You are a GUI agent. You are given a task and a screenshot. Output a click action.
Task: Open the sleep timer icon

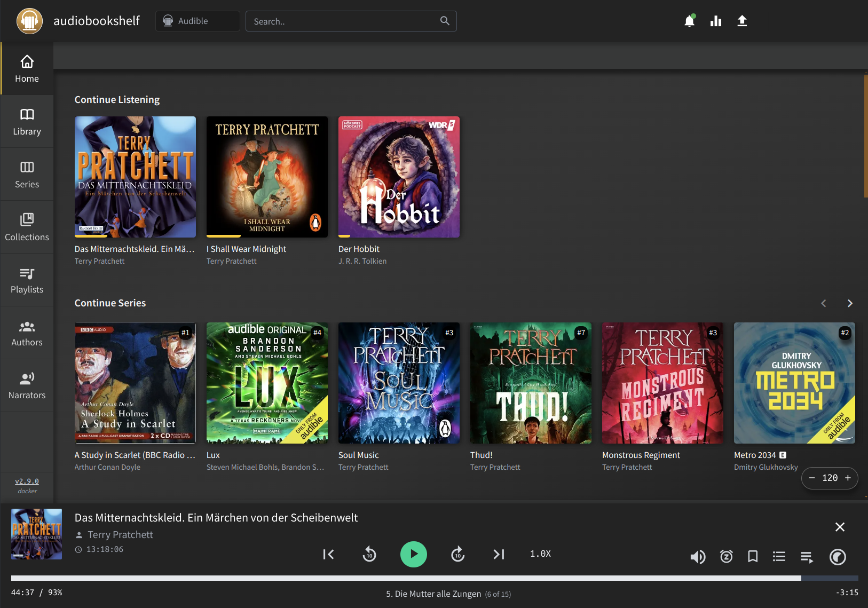pyautogui.click(x=726, y=557)
